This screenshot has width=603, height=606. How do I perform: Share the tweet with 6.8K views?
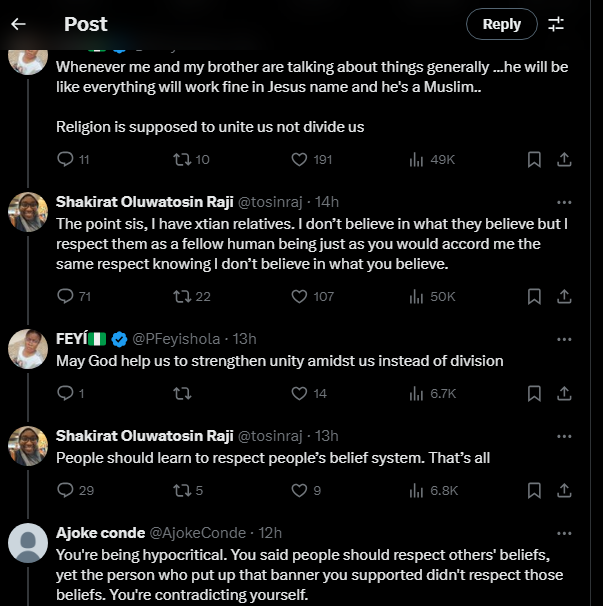pos(564,490)
